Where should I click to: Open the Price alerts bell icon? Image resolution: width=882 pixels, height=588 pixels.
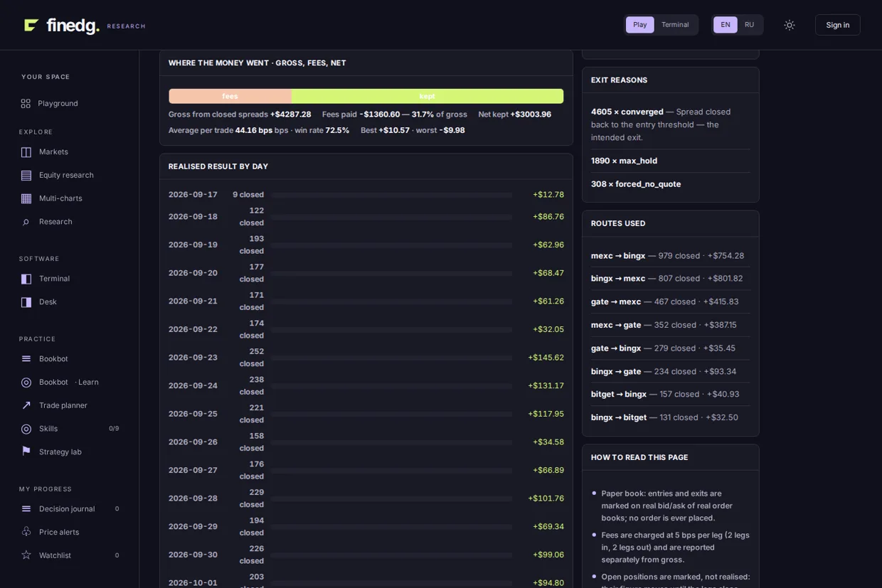26,532
